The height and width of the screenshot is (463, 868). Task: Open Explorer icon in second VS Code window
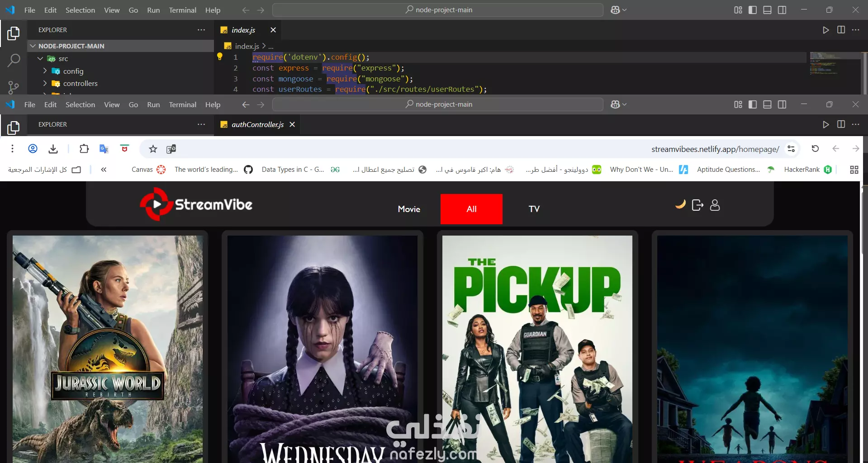14,128
